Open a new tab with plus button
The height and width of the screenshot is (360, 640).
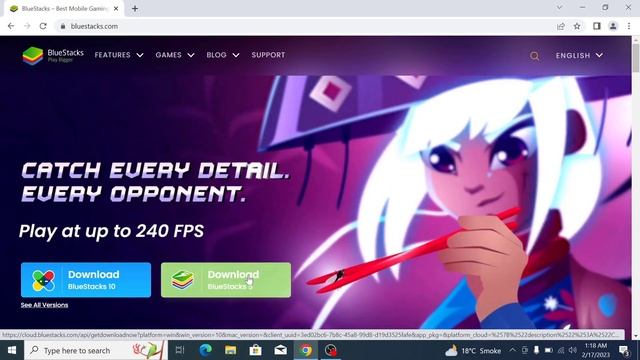[135, 8]
